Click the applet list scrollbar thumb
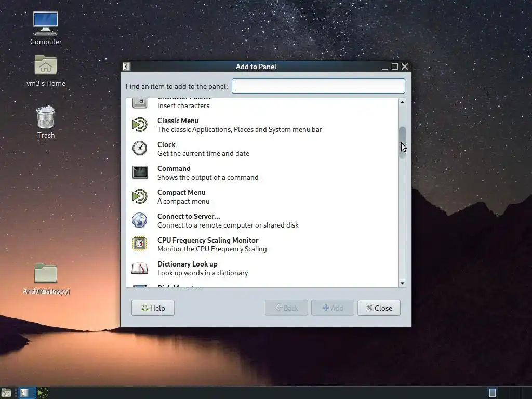The height and width of the screenshot is (399, 532). pos(403,142)
